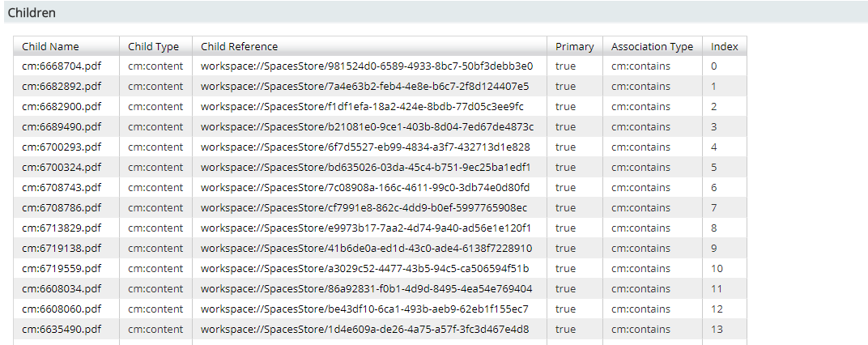Open workspace reference 7a4e63b2-feb4-4e8e-b6c7-2f8d124407e5
868x345 pixels.
(x=365, y=87)
